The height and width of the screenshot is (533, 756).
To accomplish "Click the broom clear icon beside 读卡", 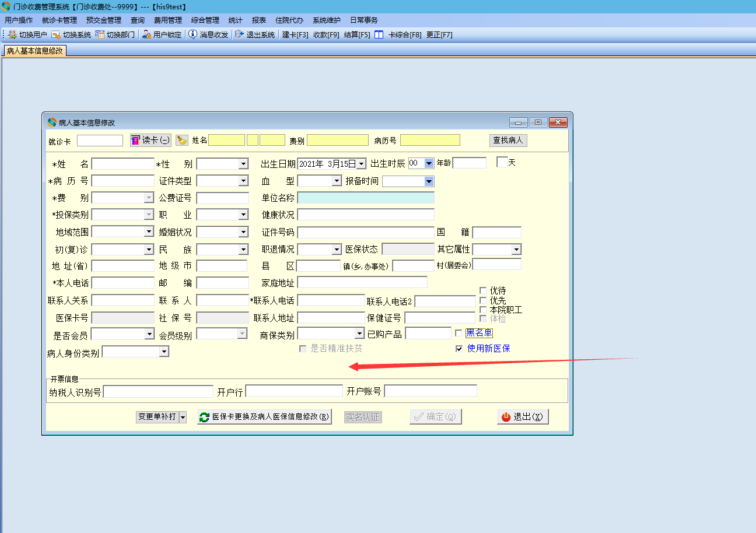I will 181,140.
